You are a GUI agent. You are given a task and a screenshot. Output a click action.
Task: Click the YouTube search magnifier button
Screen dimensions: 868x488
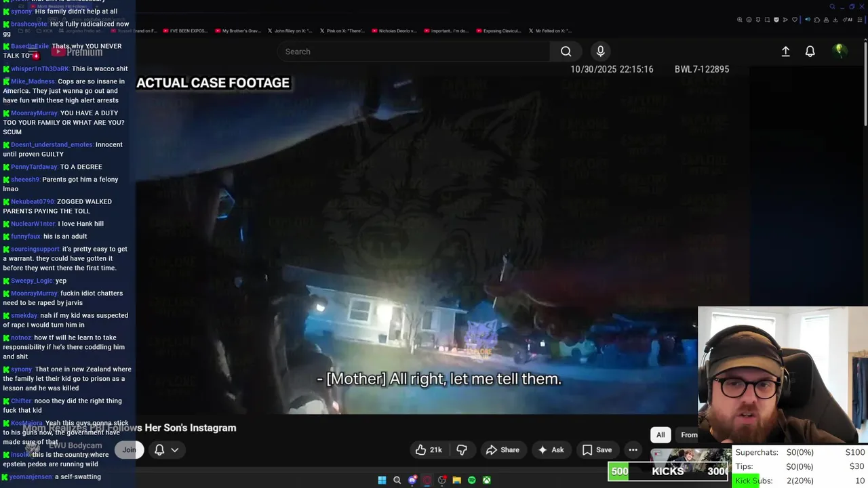566,52
